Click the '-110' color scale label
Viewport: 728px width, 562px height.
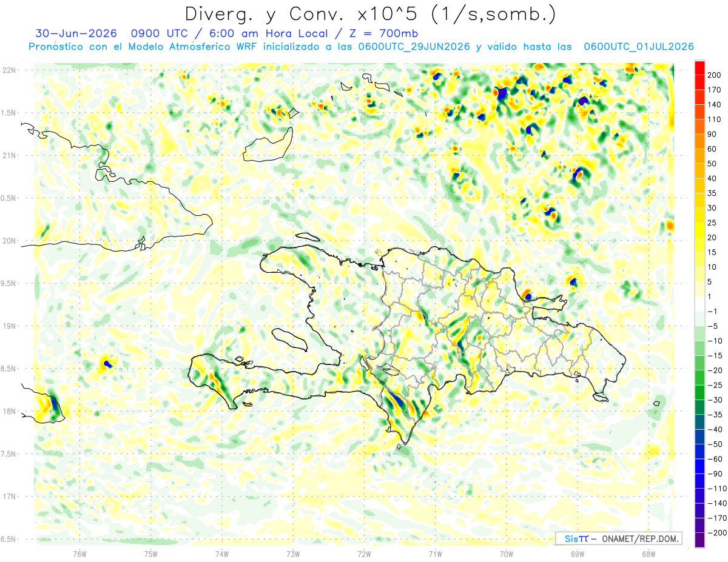click(x=716, y=488)
